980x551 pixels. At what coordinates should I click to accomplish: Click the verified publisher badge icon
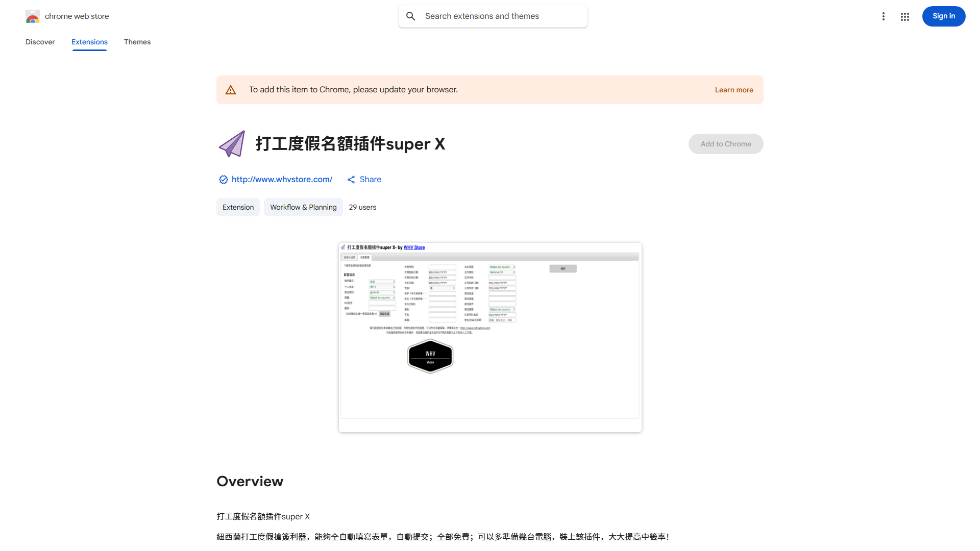click(x=223, y=180)
